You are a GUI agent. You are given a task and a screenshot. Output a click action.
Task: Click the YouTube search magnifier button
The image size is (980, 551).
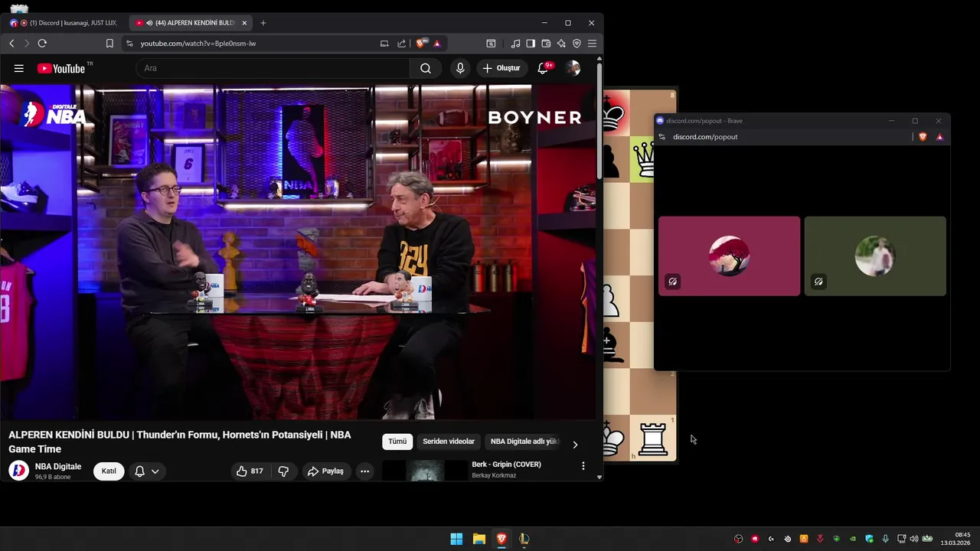pyautogui.click(x=426, y=68)
